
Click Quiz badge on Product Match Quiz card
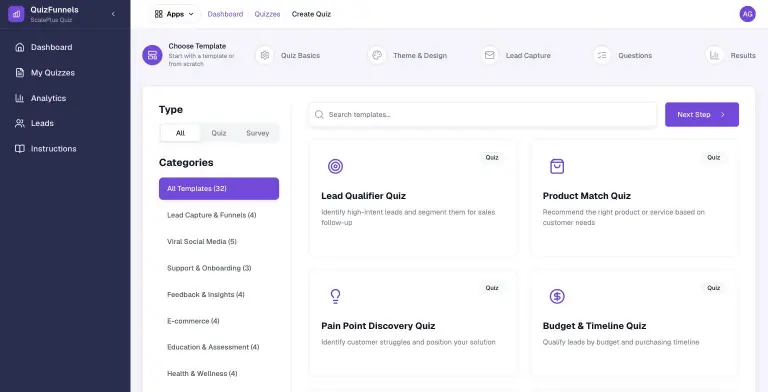pos(714,158)
